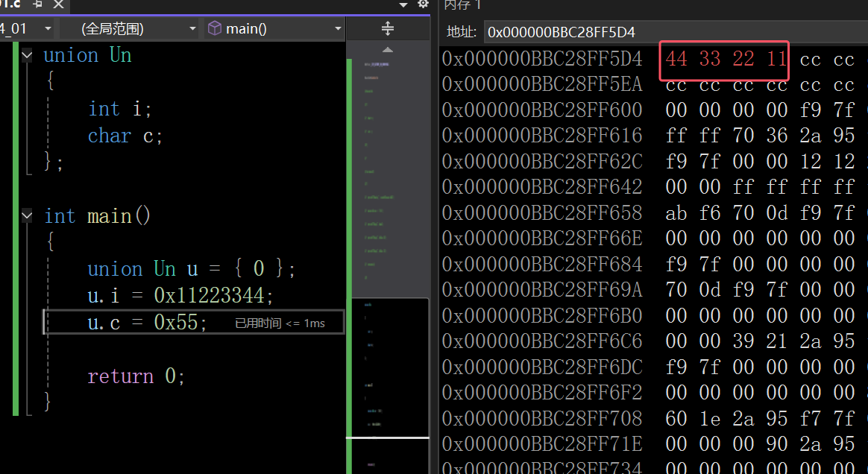Click byte '60' in the 0x...FF708 row
The width and height of the screenshot is (868, 474).
(676, 419)
